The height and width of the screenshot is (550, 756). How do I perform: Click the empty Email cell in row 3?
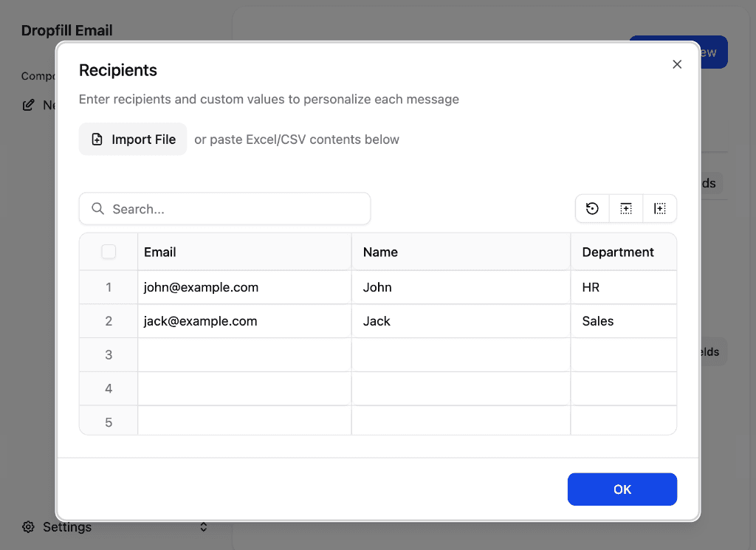pos(244,355)
